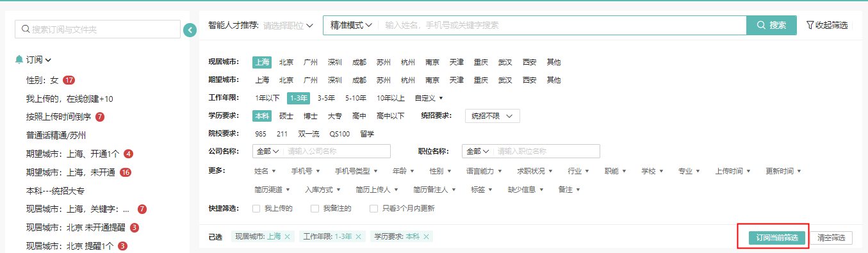The width and height of the screenshot is (868, 253).
Task: Open the red badge 16 on 上海, 未开通
Action: (126, 172)
